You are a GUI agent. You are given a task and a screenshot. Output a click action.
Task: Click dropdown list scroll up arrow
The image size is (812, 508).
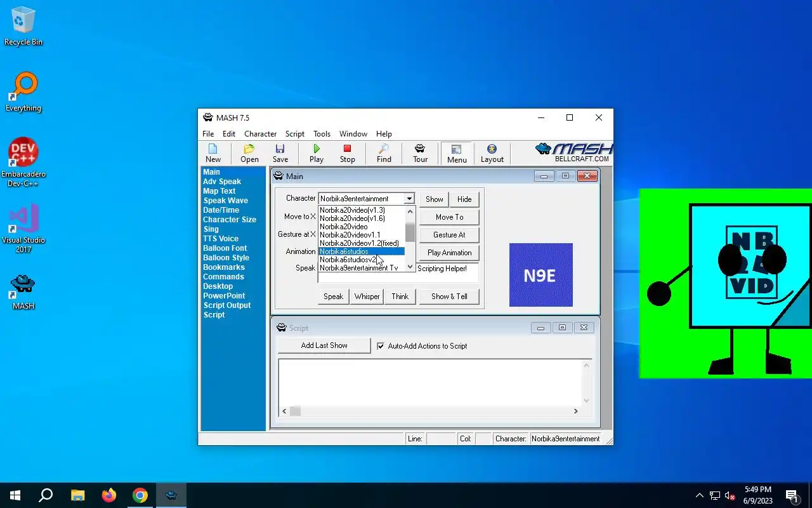pos(410,211)
